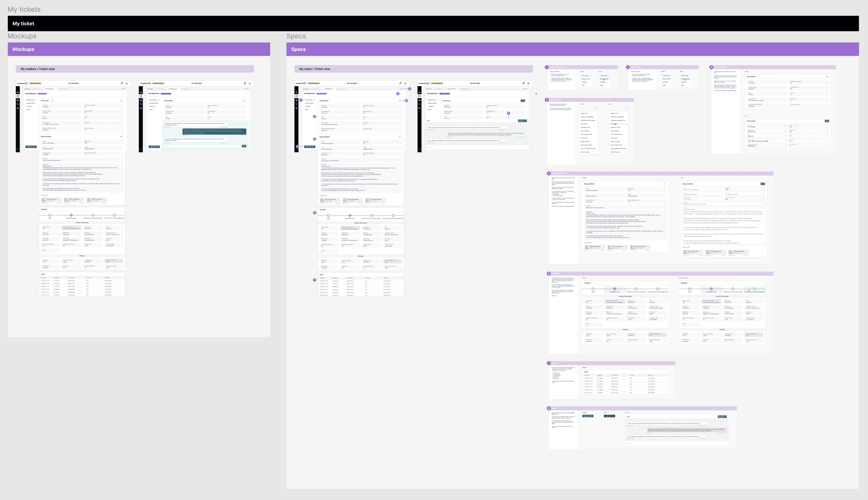Screen dimensions: 868x500
Task: Click purple badge 4 on Ticket Details spec
Action: tap(711, 67)
